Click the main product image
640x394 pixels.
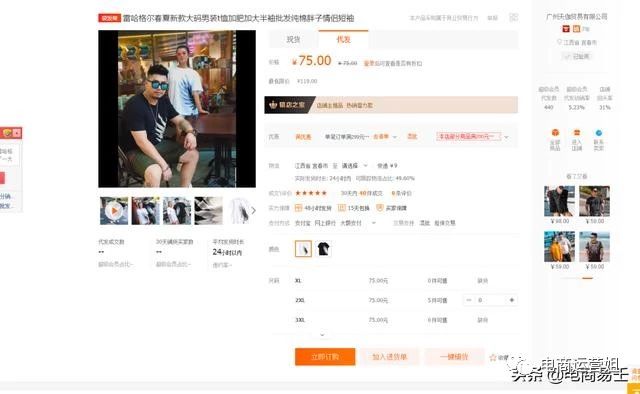[177, 109]
